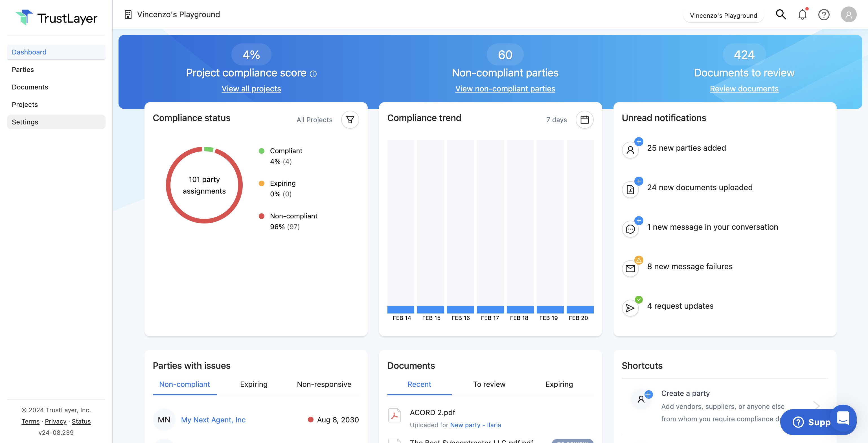The image size is (868, 443).
Task: Click the notifications bell icon
Action: (x=802, y=14)
